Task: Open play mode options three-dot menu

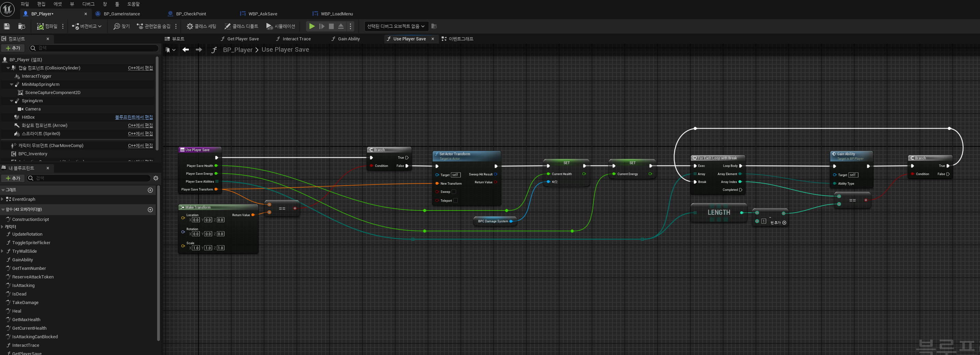Action: 350,26
